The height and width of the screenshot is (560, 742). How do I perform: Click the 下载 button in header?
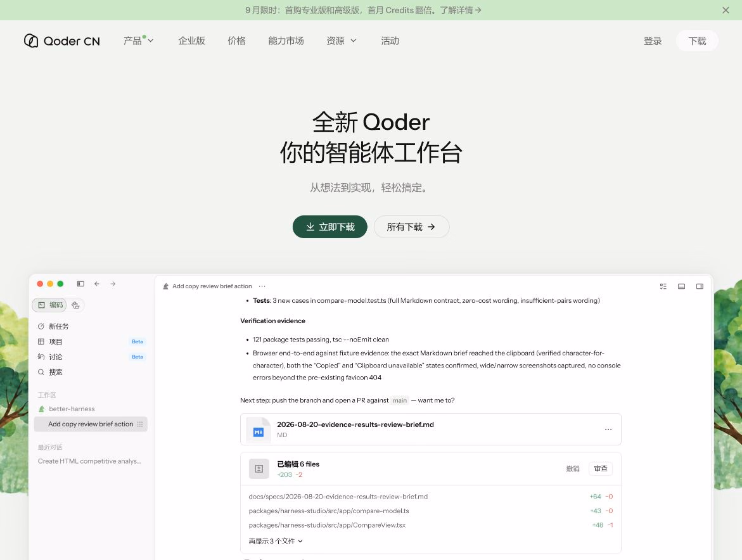coord(697,41)
